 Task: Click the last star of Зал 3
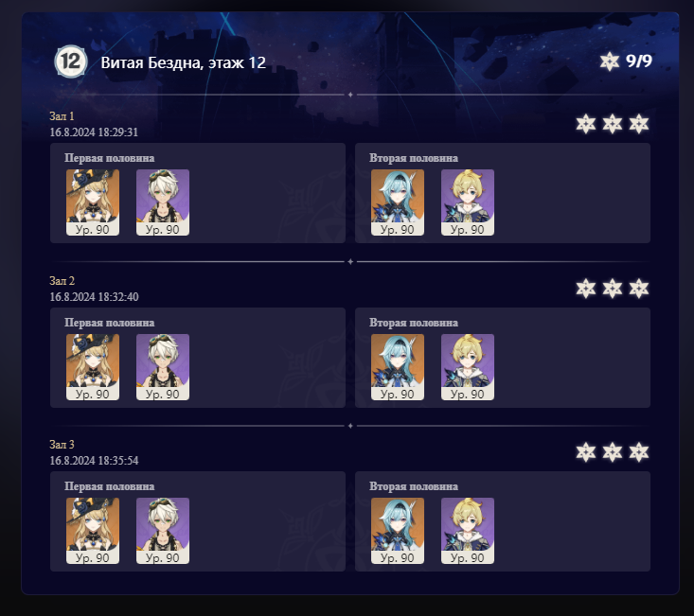point(639,452)
